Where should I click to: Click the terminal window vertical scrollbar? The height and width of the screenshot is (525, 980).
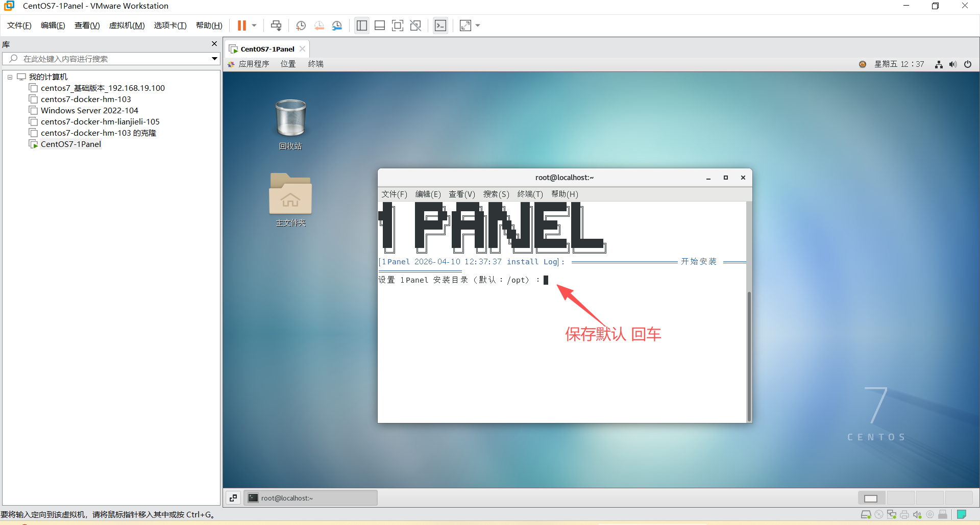[749, 356]
